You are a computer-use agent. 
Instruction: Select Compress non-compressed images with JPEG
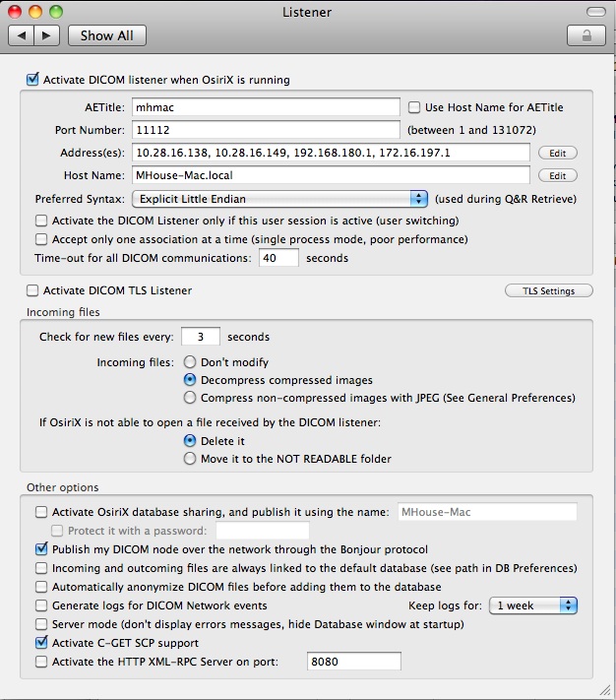190,398
